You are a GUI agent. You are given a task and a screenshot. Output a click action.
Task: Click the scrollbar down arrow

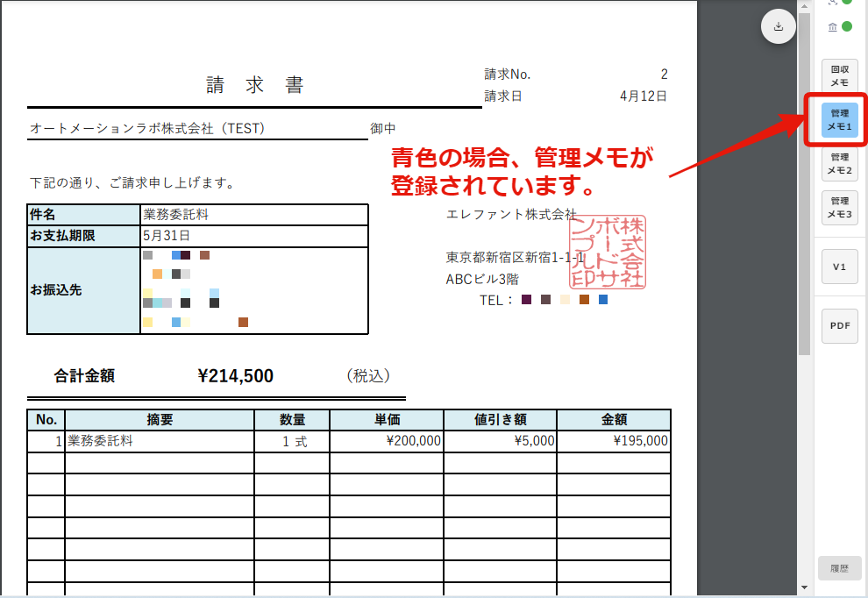click(x=804, y=587)
